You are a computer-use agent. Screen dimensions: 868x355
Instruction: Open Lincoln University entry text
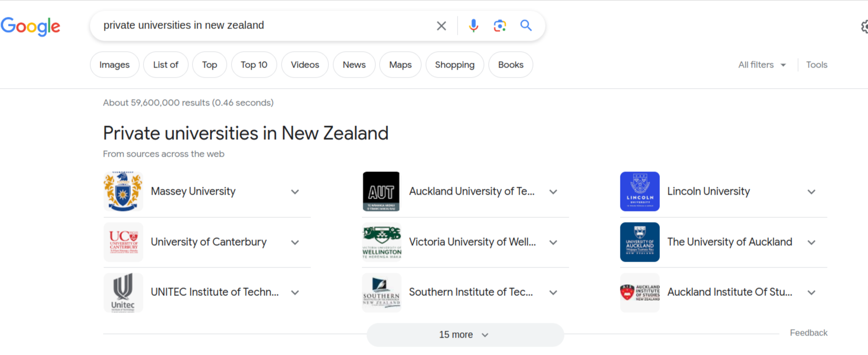point(708,191)
